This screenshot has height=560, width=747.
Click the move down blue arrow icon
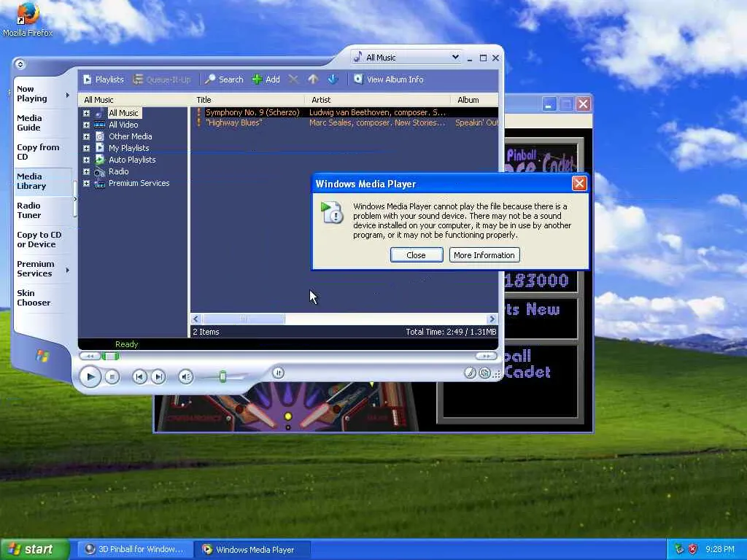point(333,79)
